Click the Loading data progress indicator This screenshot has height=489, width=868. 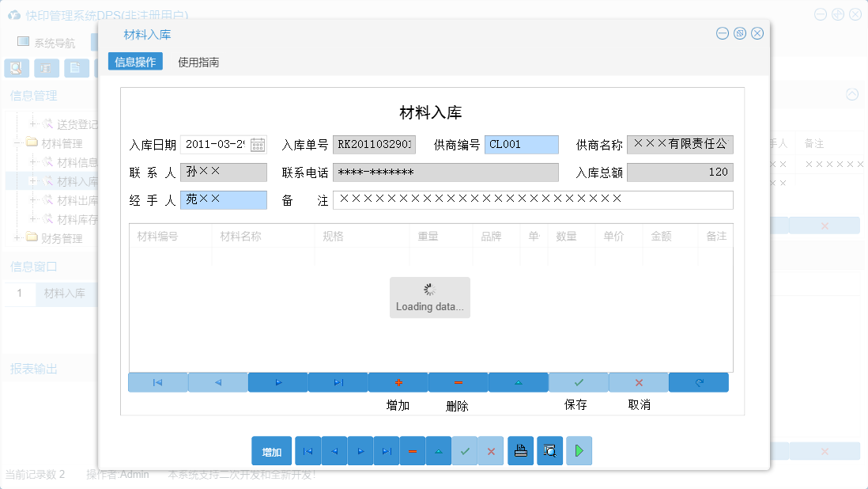pyautogui.click(x=430, y=297)
